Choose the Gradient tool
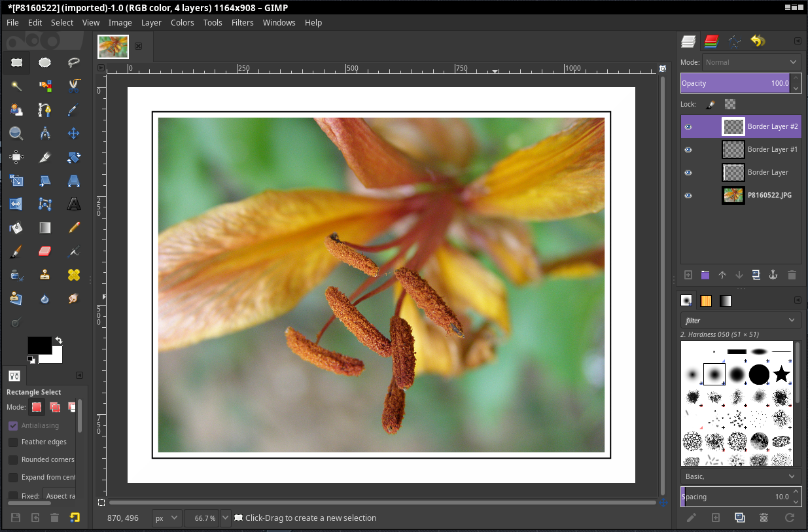808x532 pixels. [44, 228]
